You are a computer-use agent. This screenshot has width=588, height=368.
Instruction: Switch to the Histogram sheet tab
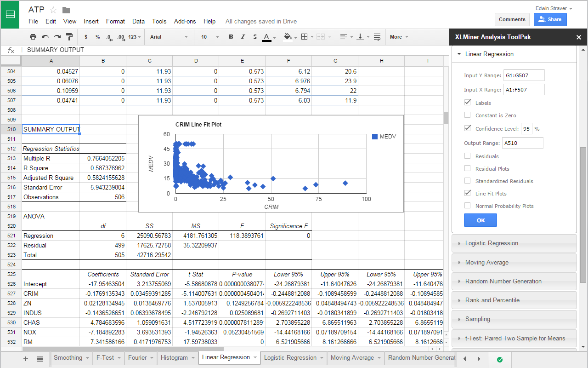(174, 357)
